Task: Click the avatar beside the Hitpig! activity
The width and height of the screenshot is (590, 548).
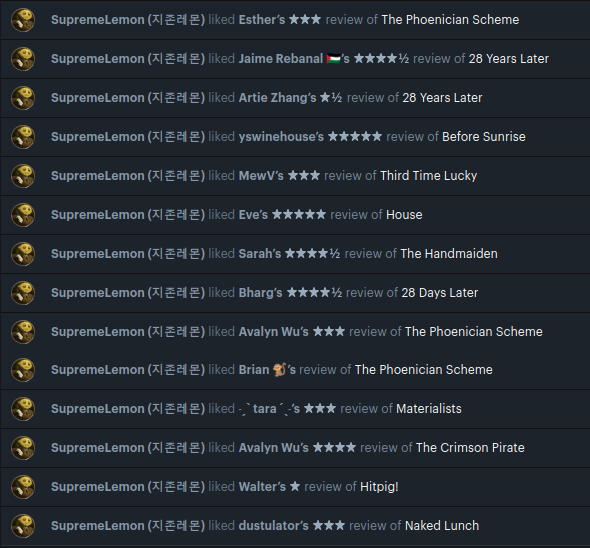Action: [23, 487]
